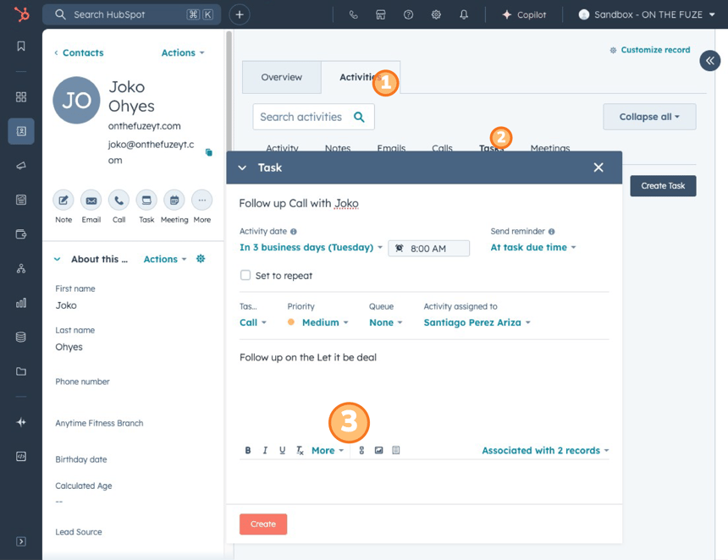Click the Search HubSpot field
This screenshot has height=560, width=728.
tap(131, 15)
